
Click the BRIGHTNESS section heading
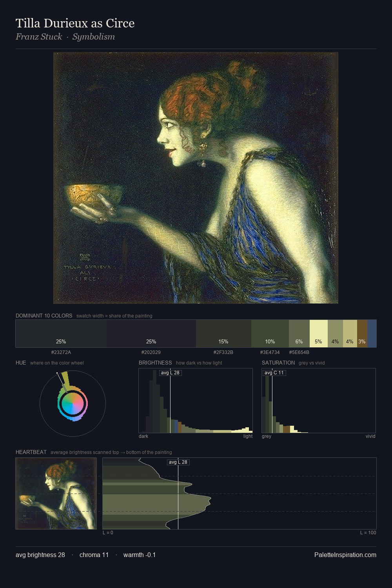pyautogui.click(x=155, y=363)
